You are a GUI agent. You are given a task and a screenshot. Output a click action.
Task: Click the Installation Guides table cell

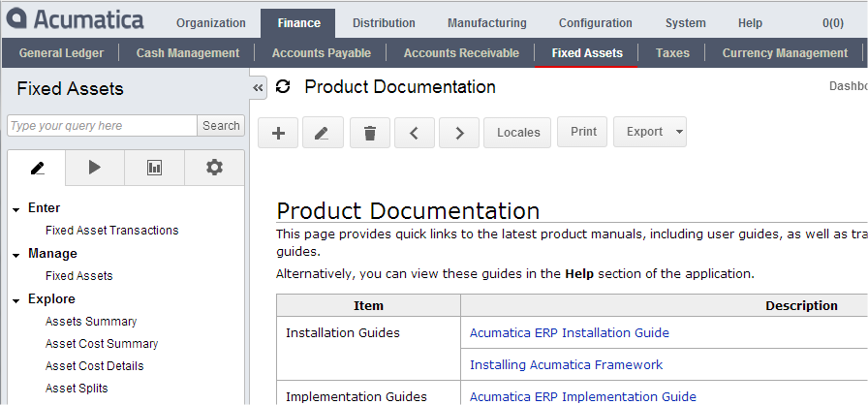pyautogui.click(x=369, y=349)
